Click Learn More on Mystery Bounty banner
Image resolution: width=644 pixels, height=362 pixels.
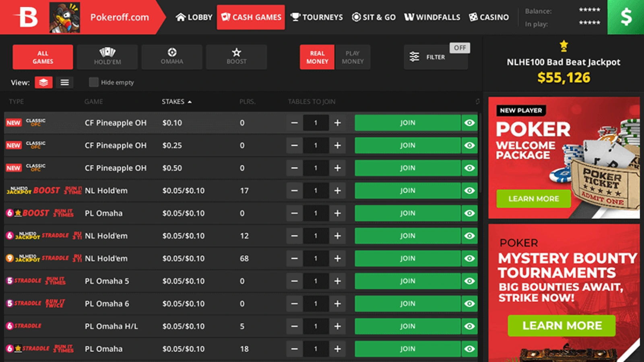click(x=561, y=325)
